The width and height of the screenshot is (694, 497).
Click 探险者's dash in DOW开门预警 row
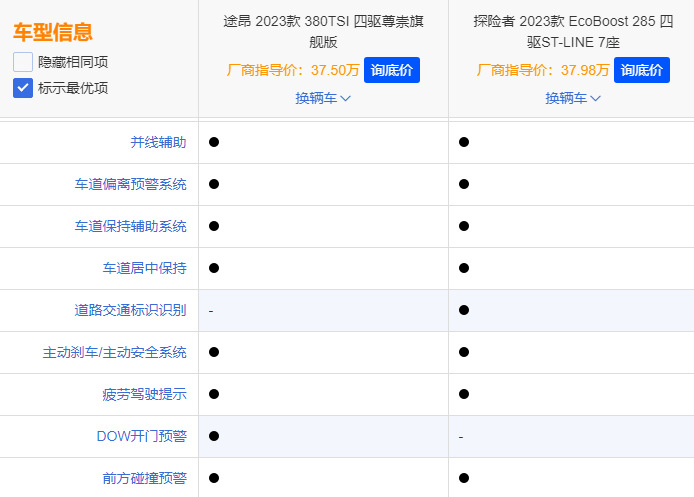461,437
